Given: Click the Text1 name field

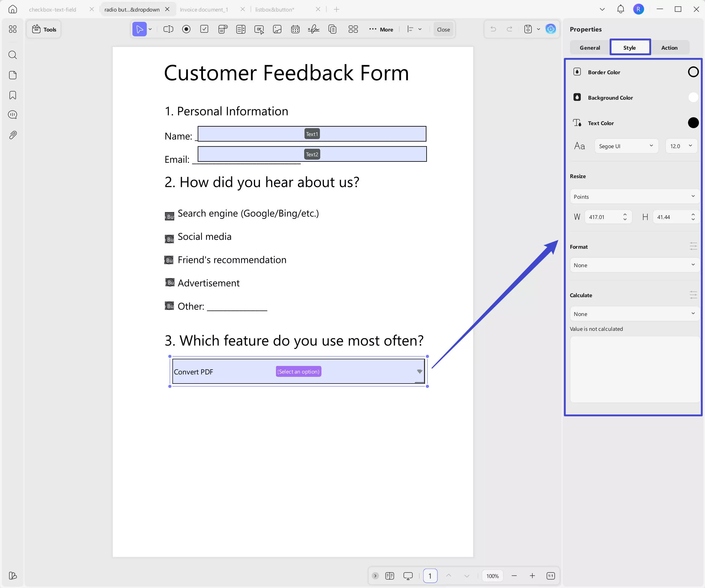Looking at the screenshot, I should click(x=311, y=134).
